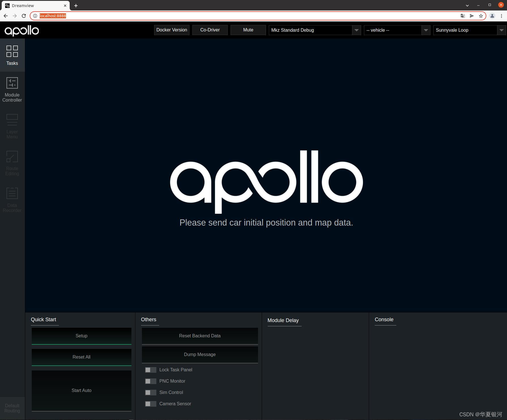Click the 'Lock Task Panel' label text
This screenshot has width=507, height=420.
point(176,370)
